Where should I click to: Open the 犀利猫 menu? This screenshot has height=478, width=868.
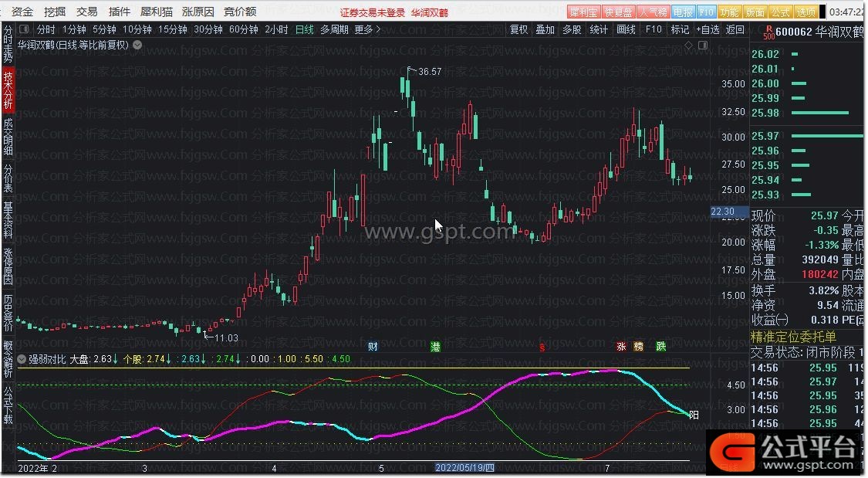[x=156, y=12]
